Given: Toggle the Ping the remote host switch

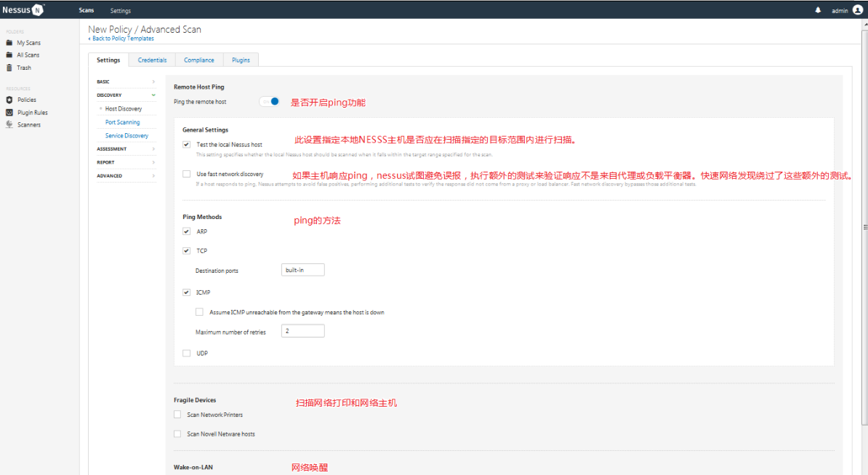Looking at the screenshot, I should coord(270,101).
